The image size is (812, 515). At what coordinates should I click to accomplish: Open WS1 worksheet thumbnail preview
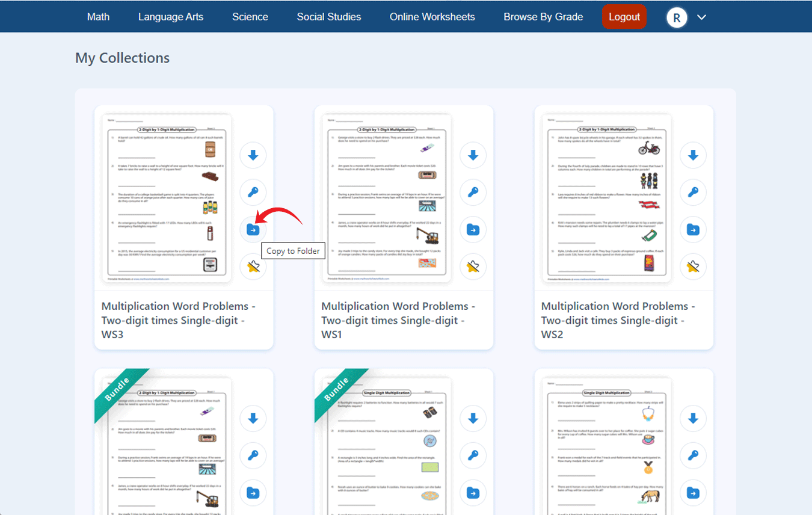(387, 198)
